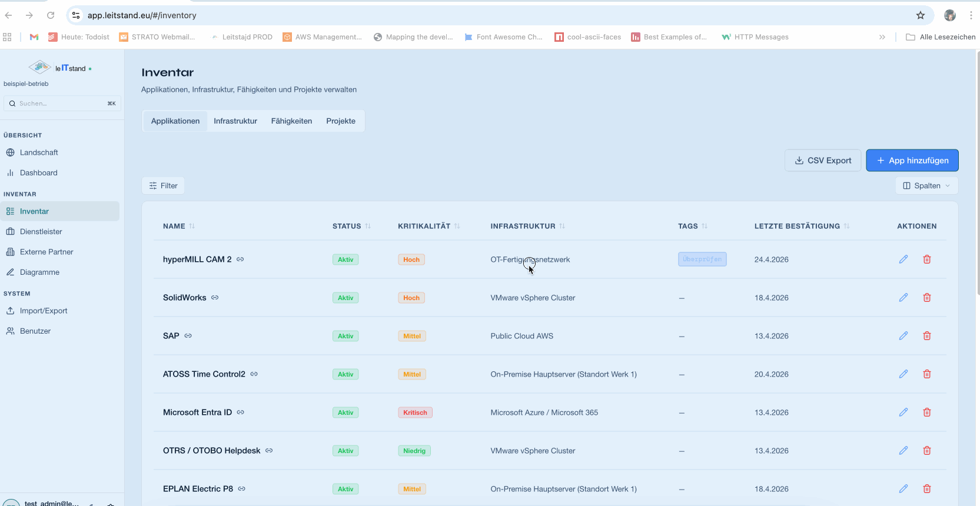The image size is (980, 506).
Task: Sort the table by Infrastruktur
Action: (x=528, y=226)
